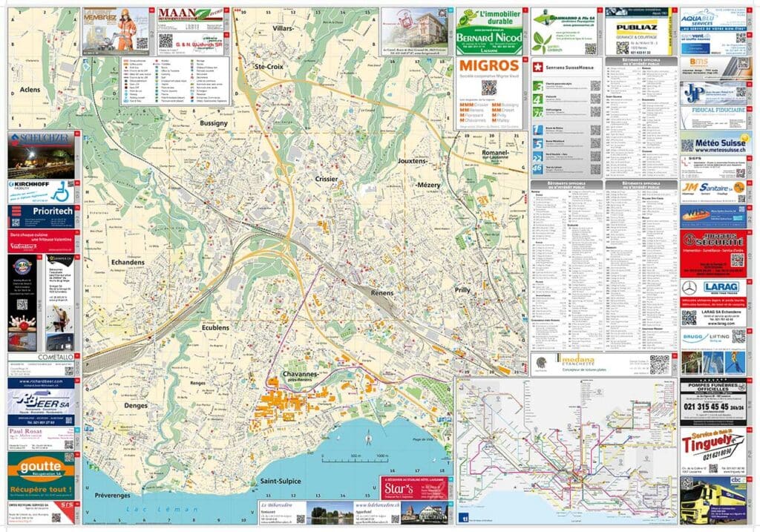This screenshot has height=532, width=760.
Task: Click the map symbol legend box
Action: [x=175, y=81]
